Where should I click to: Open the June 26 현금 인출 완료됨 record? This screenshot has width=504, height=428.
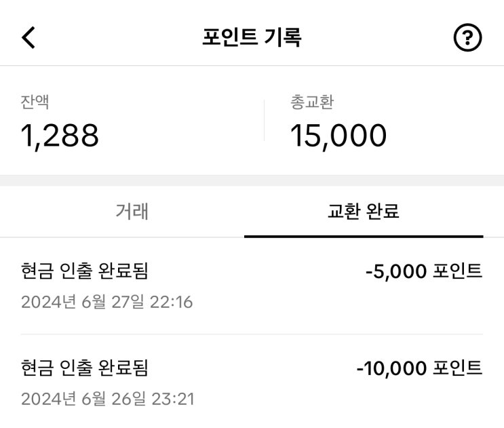[85, 368]
